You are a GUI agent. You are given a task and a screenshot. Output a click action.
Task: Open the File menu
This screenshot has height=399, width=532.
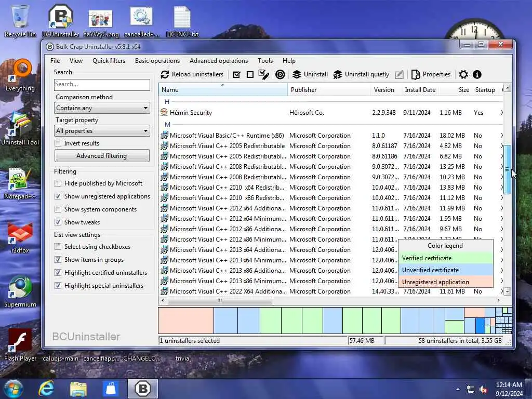(x=55, y=61)
